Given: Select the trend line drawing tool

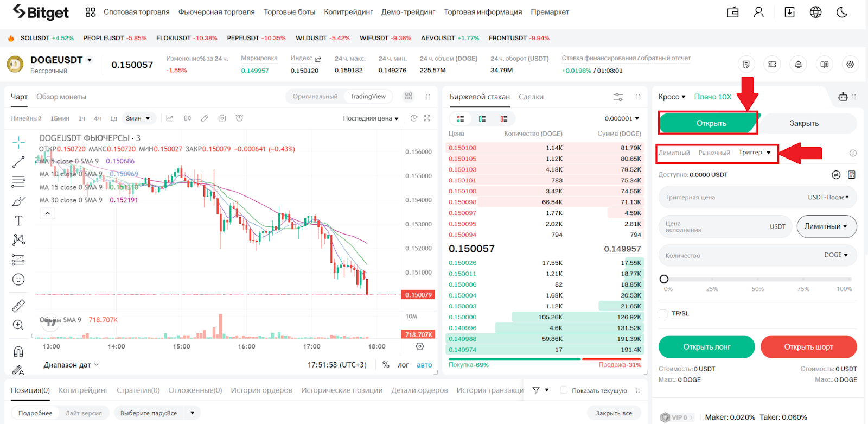Looking at the screenshot, I should point(18,162).
